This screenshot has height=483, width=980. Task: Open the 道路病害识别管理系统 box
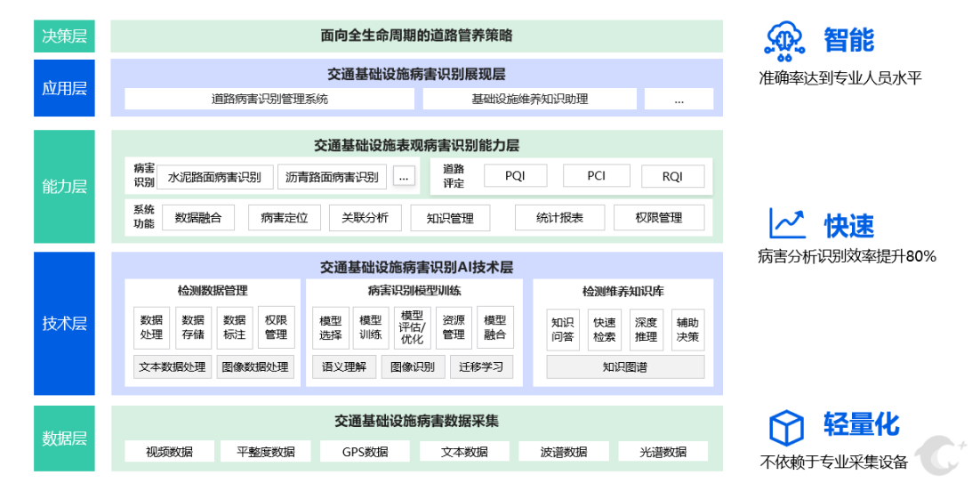click(x=269, y=99)
